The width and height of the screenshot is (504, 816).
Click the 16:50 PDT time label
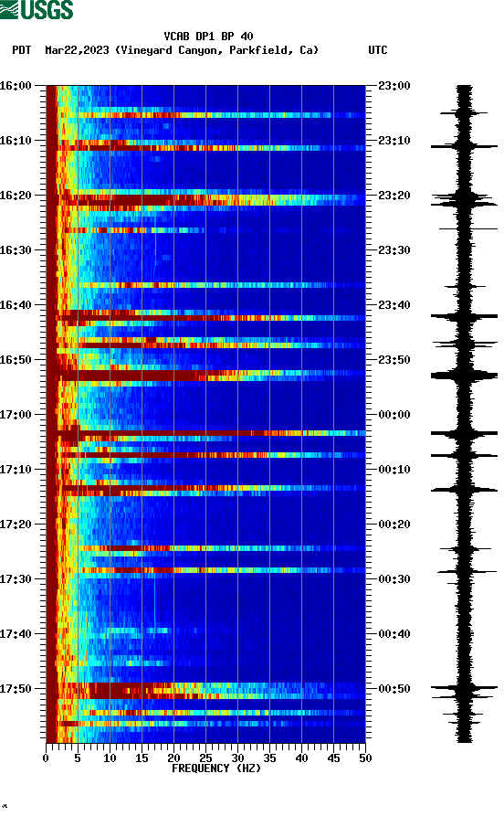[16, 360]
